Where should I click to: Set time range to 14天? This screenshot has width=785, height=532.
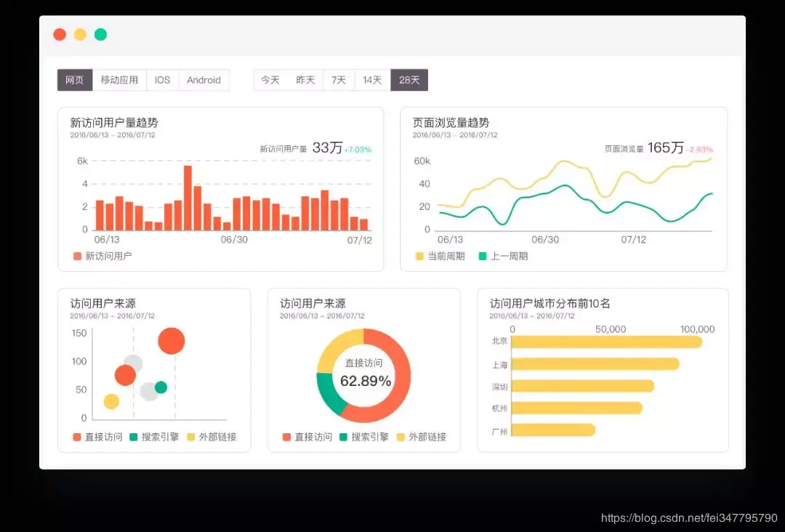372,80
